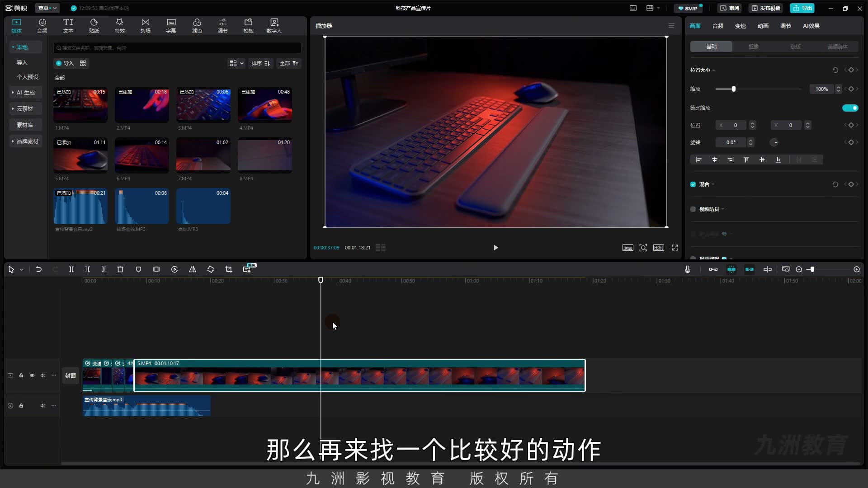The width and height of the screenshot is (868, 488).
Task: Switch to the 变速 tab in properties panel
Action: (x=741, y=26)
